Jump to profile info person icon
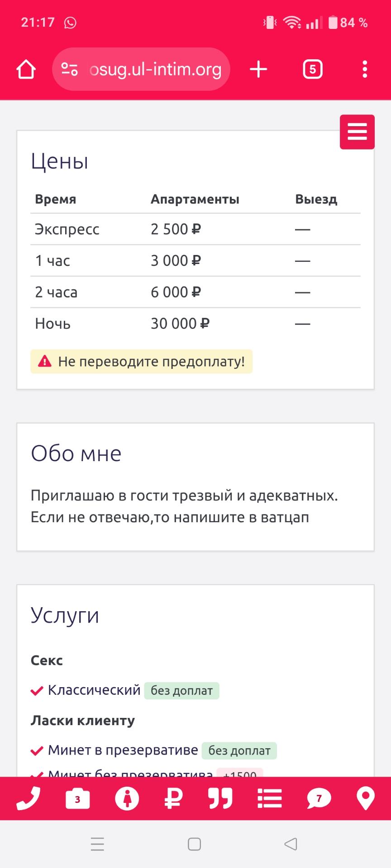The height and width of the screenshot is (868, 391). click(x=127, y=798)
